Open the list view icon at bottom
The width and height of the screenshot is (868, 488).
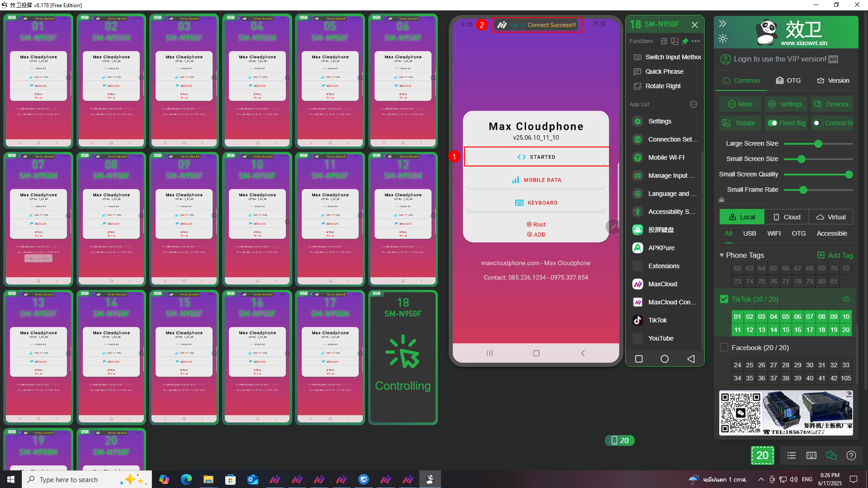click(791, 455)
